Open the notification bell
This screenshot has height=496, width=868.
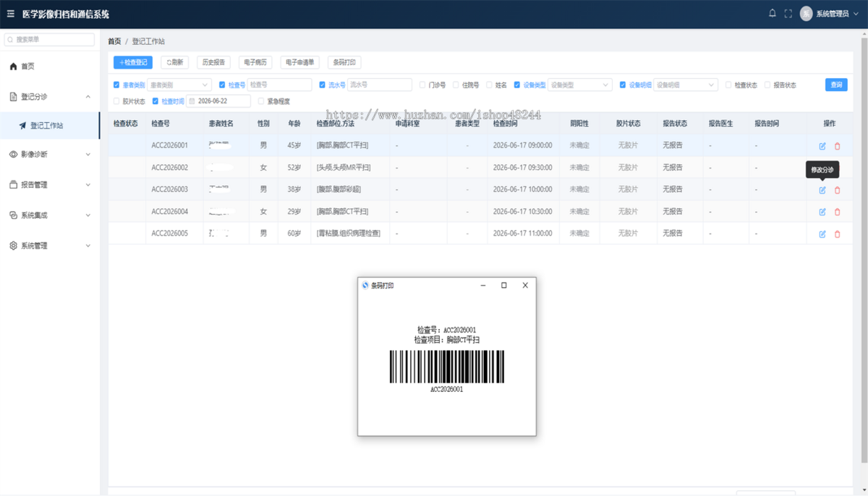tap(773, 13)
